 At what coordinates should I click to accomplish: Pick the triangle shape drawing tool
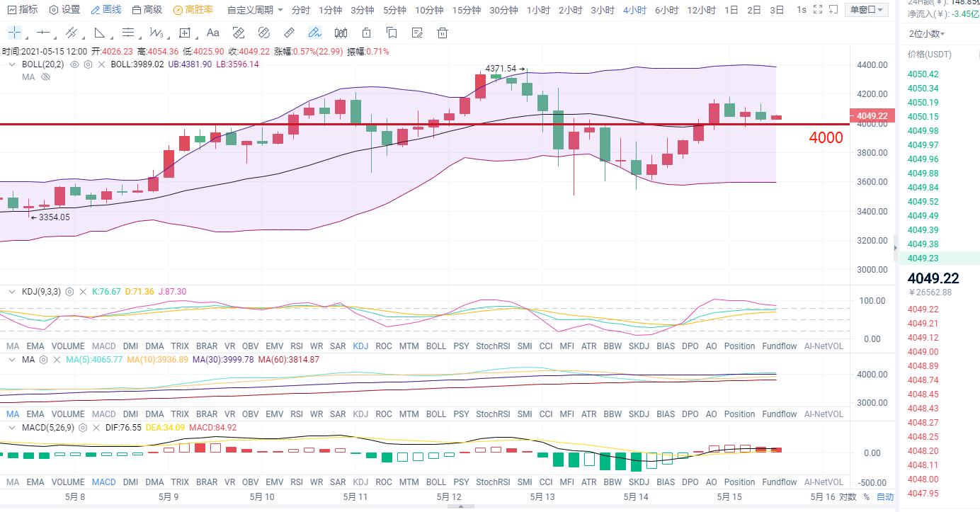100,33
